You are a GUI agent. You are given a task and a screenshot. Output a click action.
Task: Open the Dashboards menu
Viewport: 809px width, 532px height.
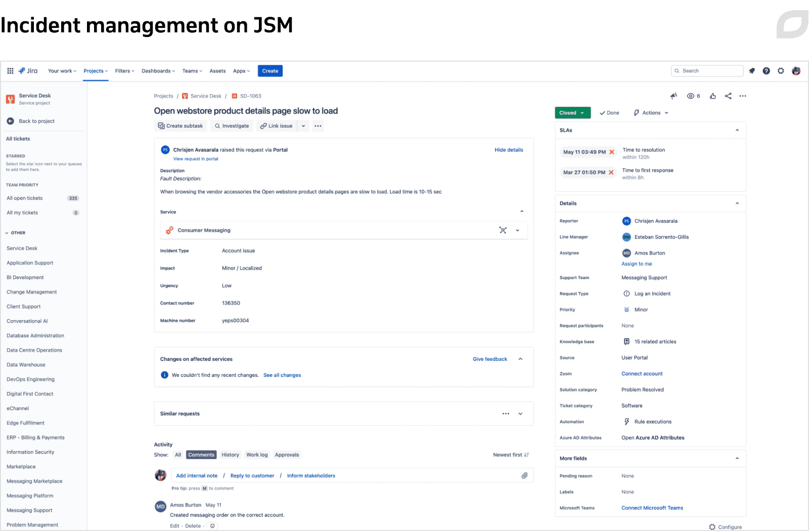click(158, 71)
